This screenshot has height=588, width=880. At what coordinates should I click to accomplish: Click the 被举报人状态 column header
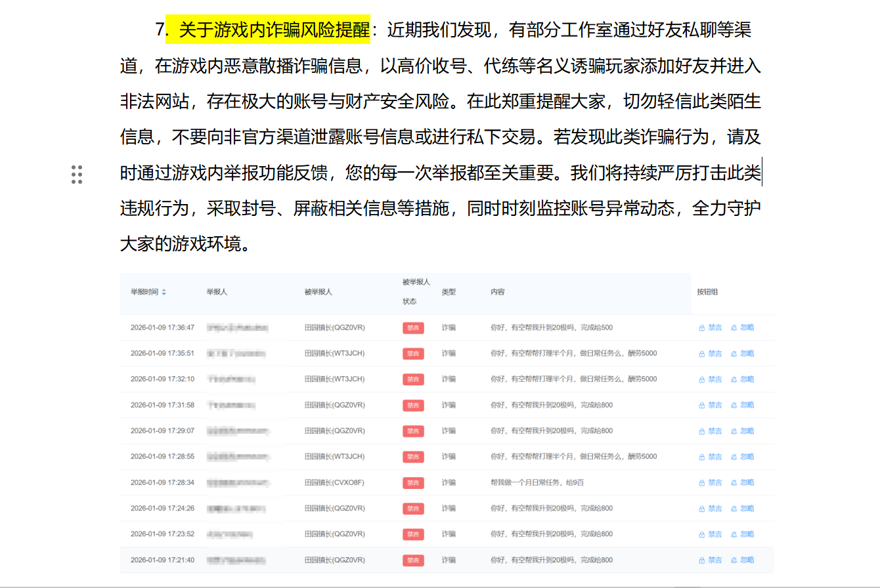coord(415,291)
